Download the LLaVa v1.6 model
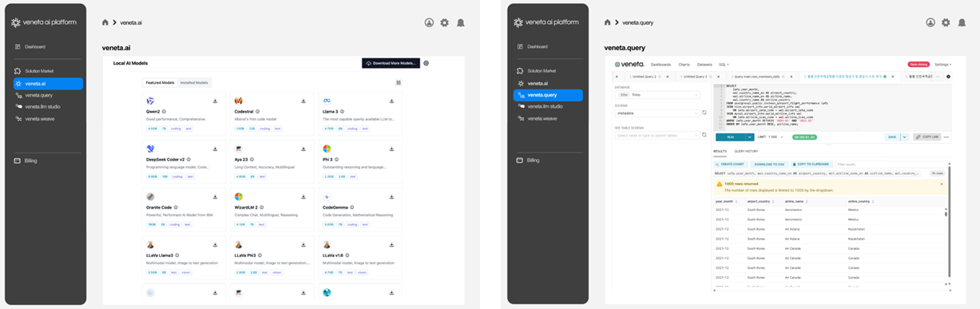 (x=391, y=245)
